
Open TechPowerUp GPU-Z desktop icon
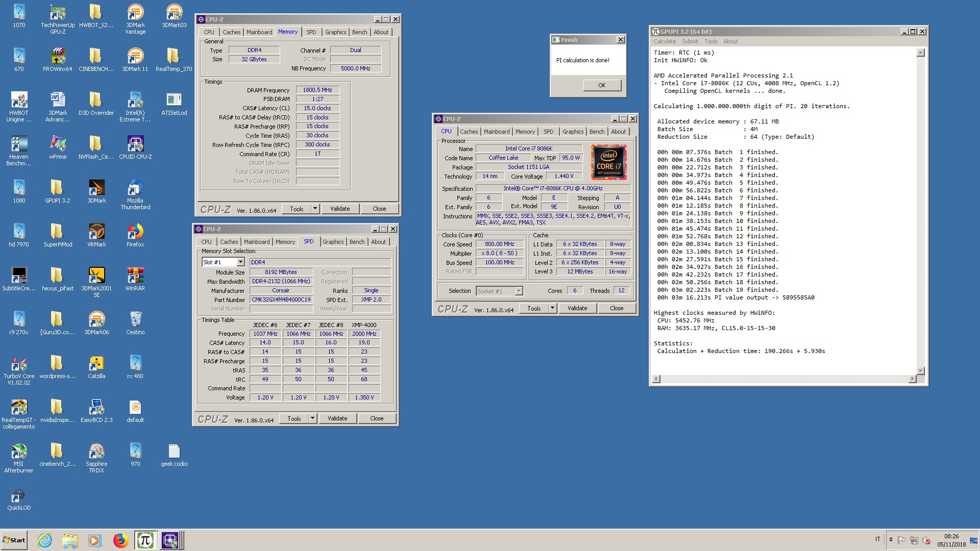click(x=58, y=19)
